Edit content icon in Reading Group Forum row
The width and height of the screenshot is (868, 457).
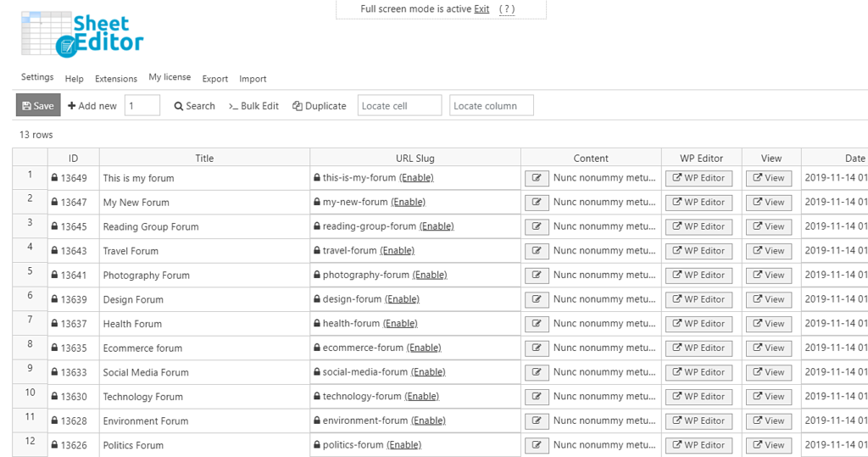[x=537, y=226]
